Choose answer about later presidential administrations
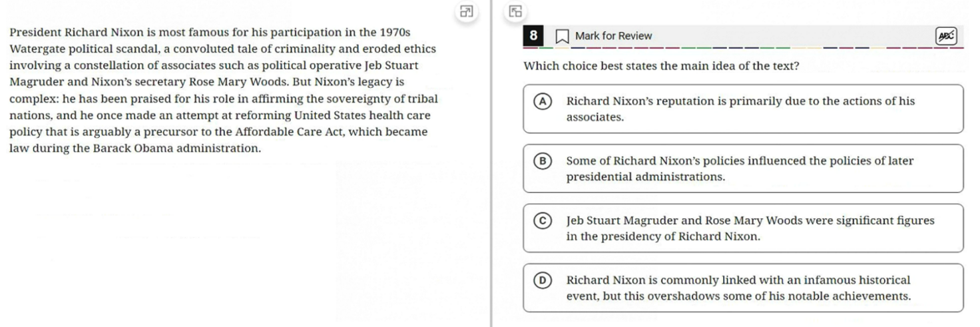 [x=740, y=169]
